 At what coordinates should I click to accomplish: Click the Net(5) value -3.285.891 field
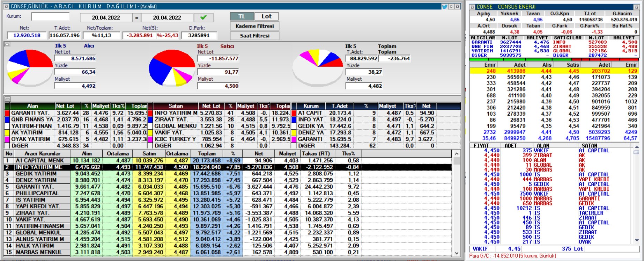(140, 35)
